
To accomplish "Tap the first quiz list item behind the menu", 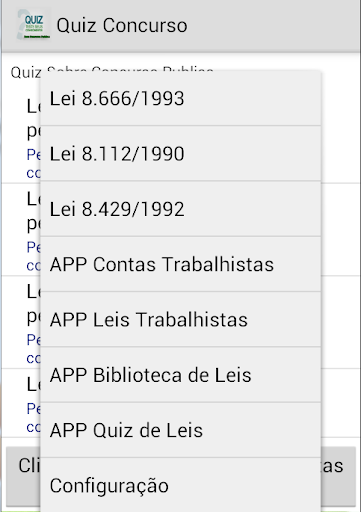I will pos(21,137).
